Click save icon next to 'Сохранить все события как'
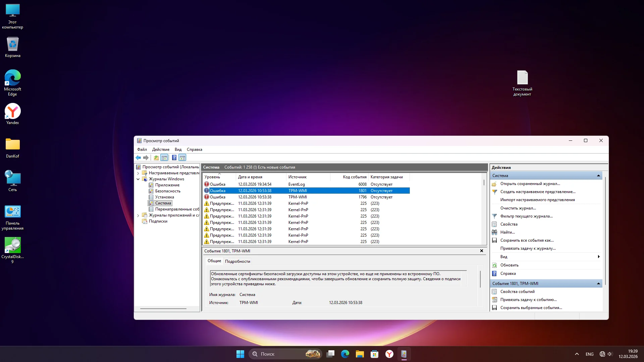 coord(494,240)
